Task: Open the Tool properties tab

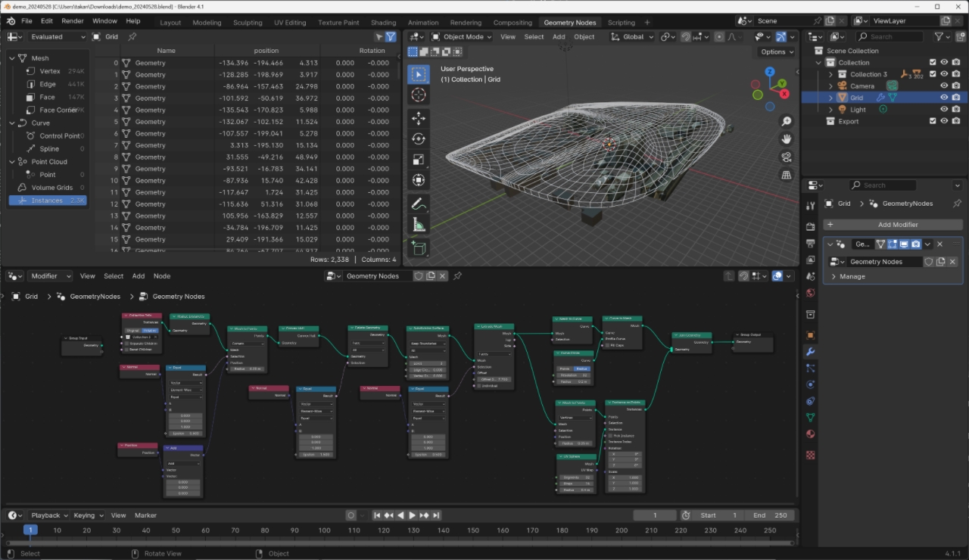Action: 811,206
